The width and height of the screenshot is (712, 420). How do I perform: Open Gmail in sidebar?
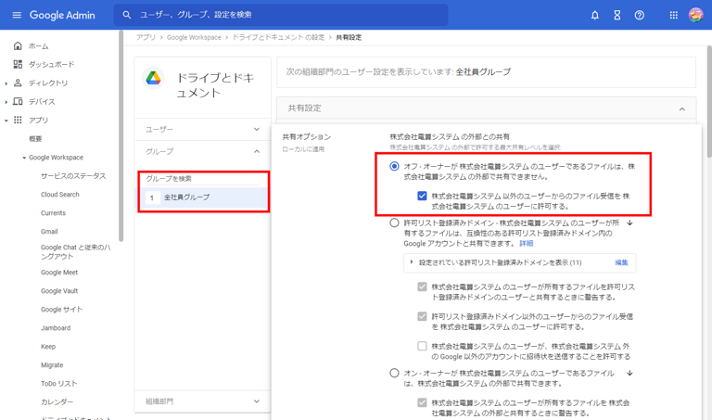click(x=49, y=232)
